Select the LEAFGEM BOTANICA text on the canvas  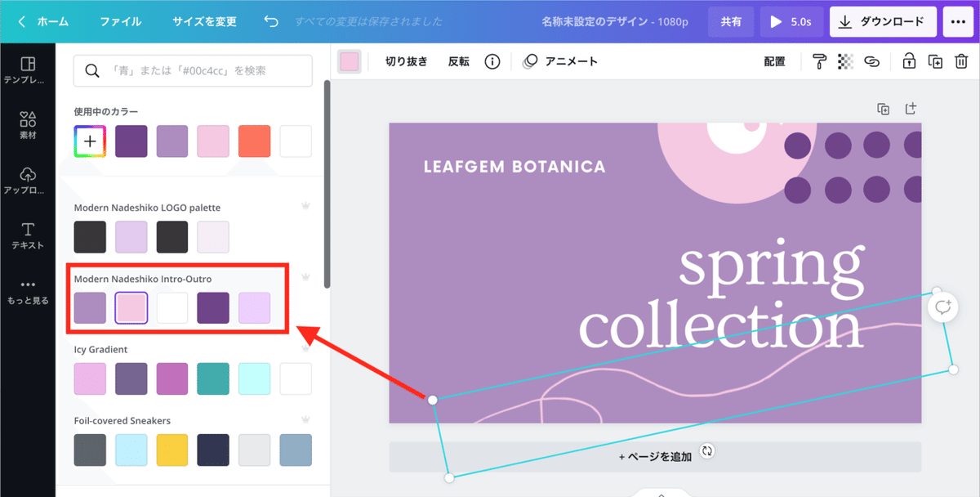(514, 167)
